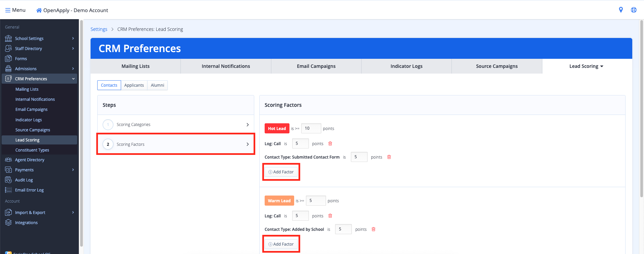Viewport: 644px width, 254px height.
Task: Go to the Settings breadcrumb link
Action: coord(99,29)
